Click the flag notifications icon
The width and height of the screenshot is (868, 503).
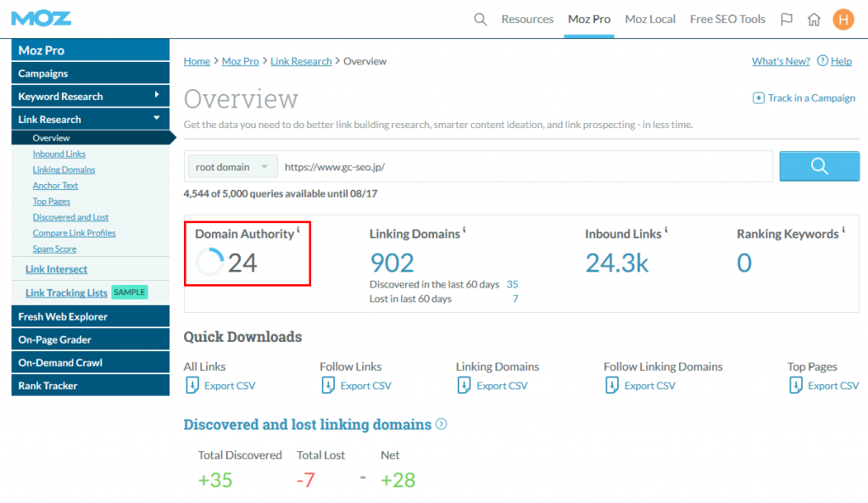786,20
